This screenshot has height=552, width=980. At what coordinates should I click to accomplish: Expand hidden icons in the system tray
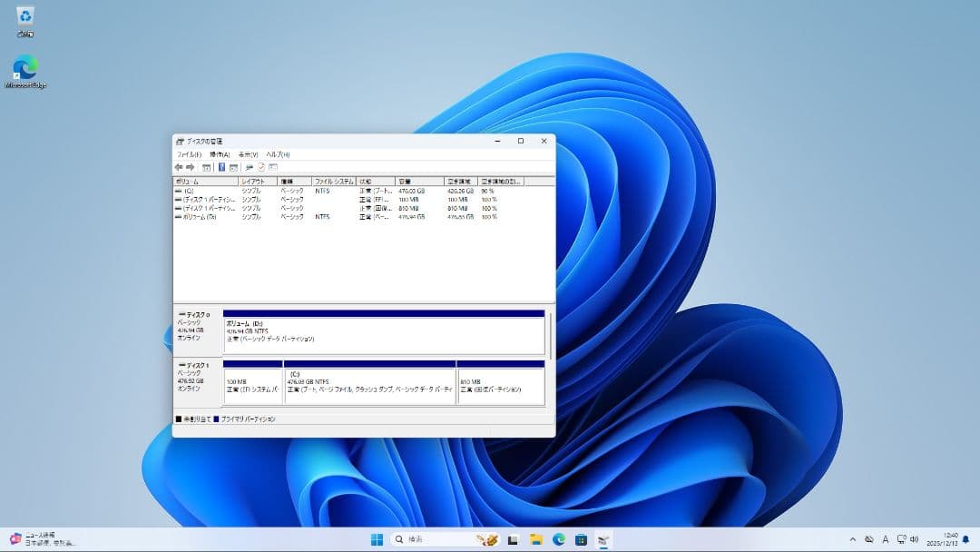tap(854, 538)
